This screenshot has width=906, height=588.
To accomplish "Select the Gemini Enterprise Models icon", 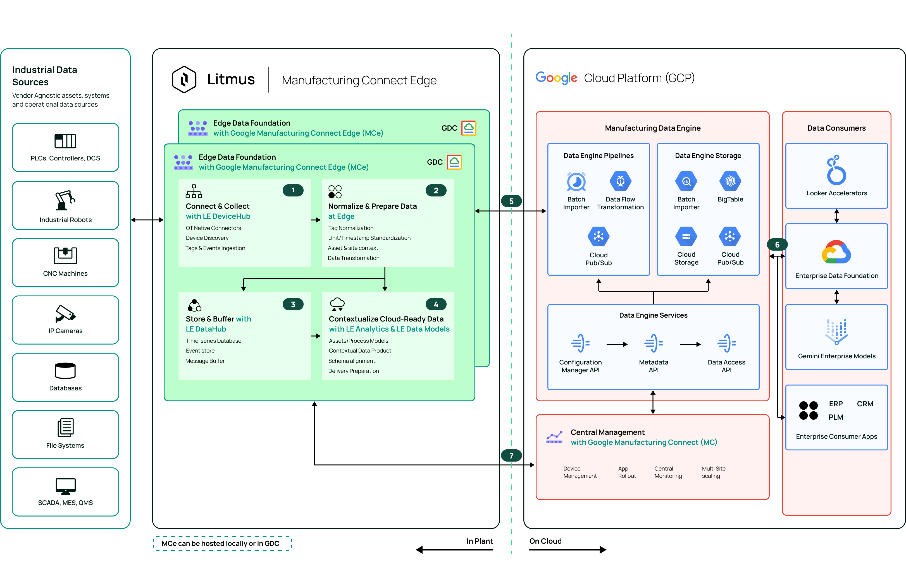I will 836,332.
